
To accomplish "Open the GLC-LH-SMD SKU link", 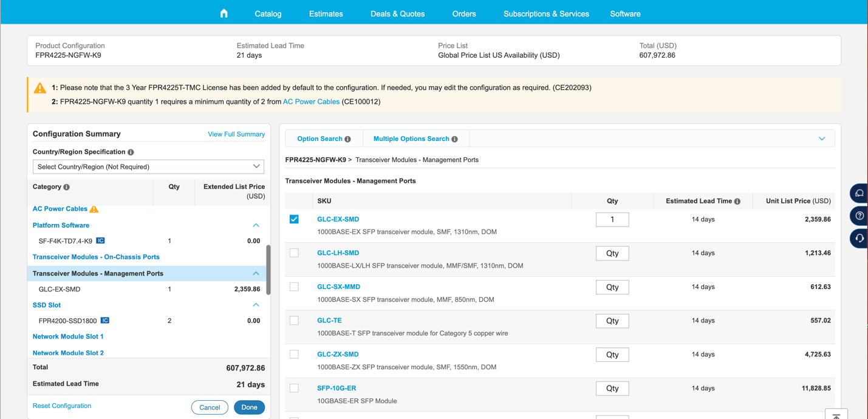I will click(338, 253).
